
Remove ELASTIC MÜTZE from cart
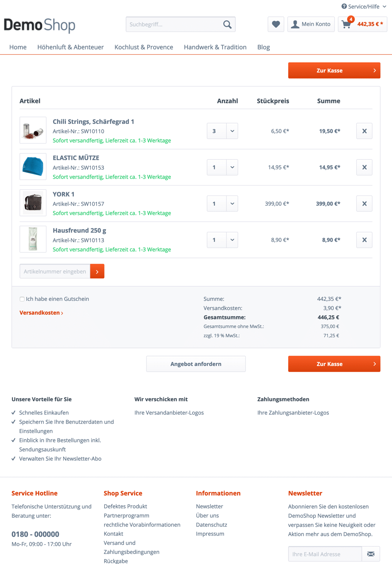pyautogui.click(x=364, y=167)
